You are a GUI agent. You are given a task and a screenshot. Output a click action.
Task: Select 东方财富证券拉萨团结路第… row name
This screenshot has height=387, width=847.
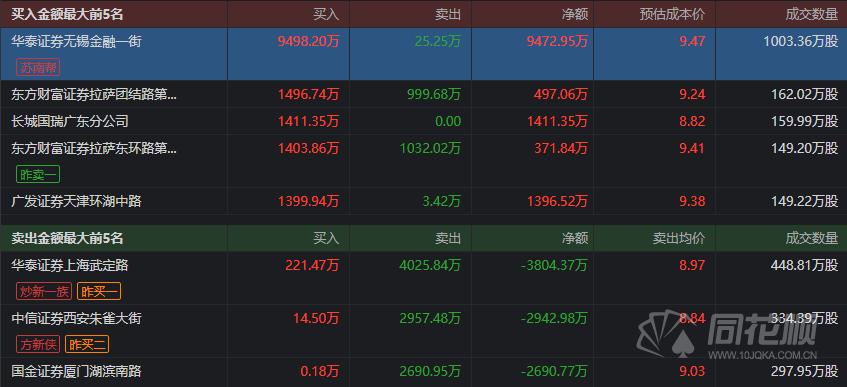pyautogui.click(x=94, y=95)
